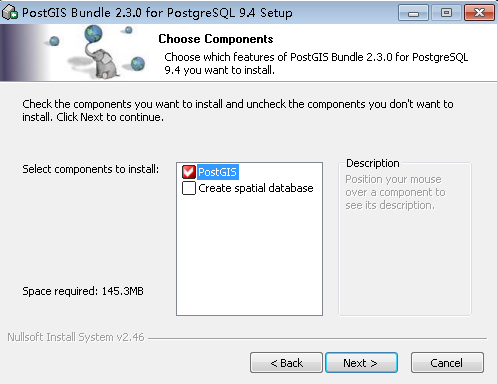Viewport: 498px width, 384px height.
Task: Click the Description panel area
Action: (x=405, y=239)
